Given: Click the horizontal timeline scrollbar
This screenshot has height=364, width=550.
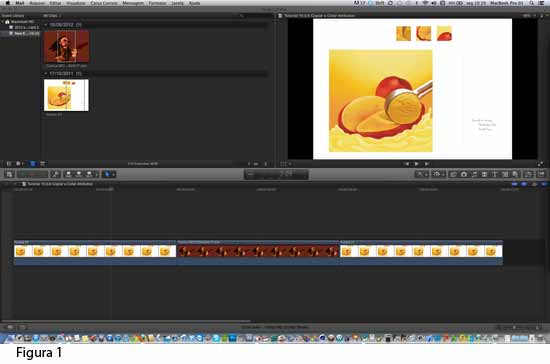Looking at the screenshot, I should (x=126, y=321).
